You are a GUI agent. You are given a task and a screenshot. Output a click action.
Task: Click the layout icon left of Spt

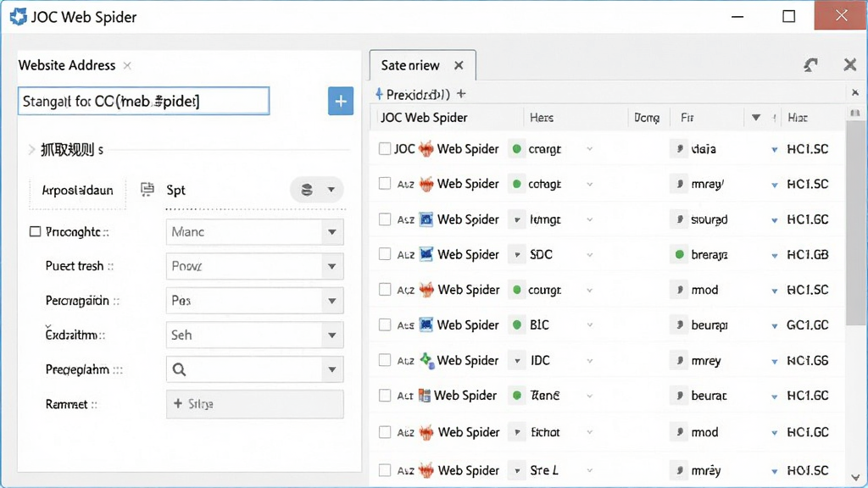[x=147, y=190]
